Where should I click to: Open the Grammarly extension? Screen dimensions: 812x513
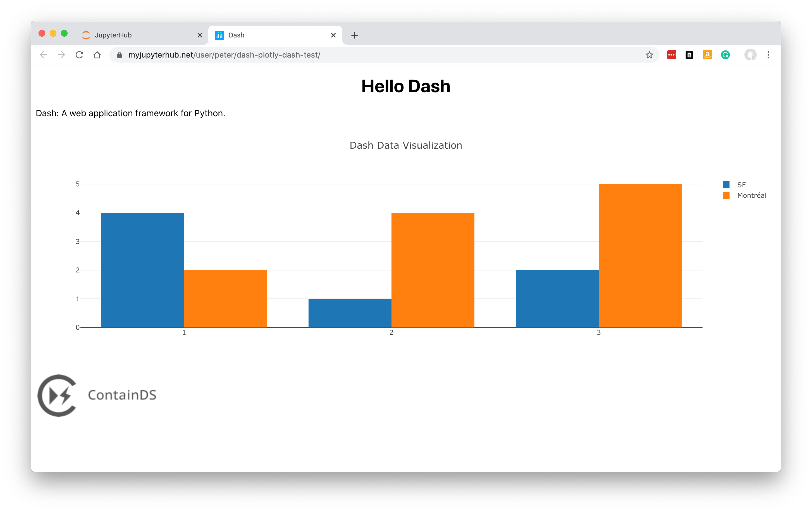pyautogui.click(x=725, y=55)
